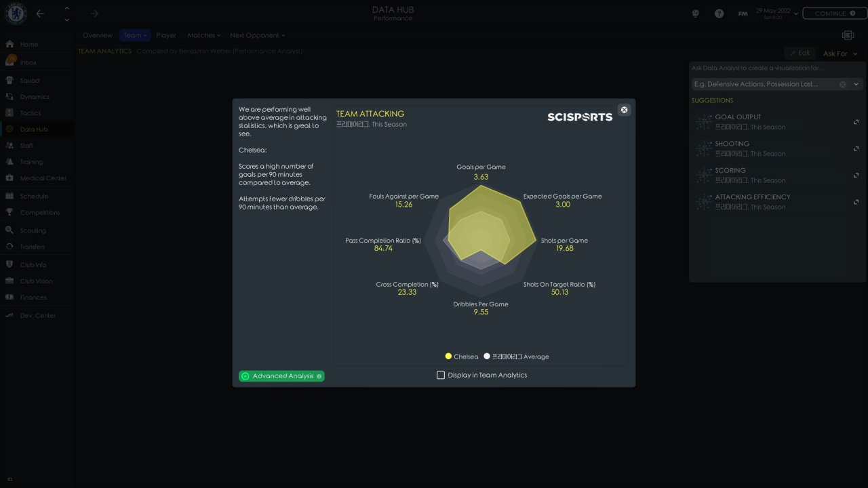Expand the Goal Output suggestion
Viewport: 868px width, 488px height.
click(856, 122)
